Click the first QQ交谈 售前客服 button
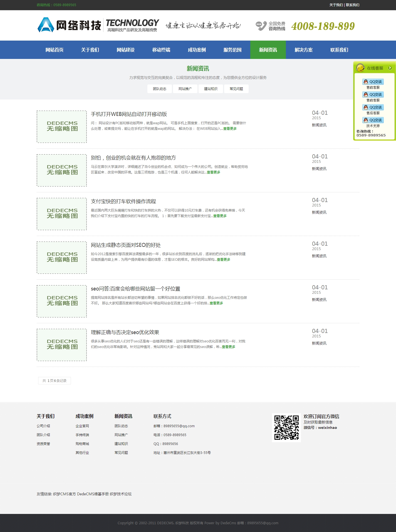Image resolution: width=396 pixels, height=532 pixels. pyautogui.click(x=373, y=82)
